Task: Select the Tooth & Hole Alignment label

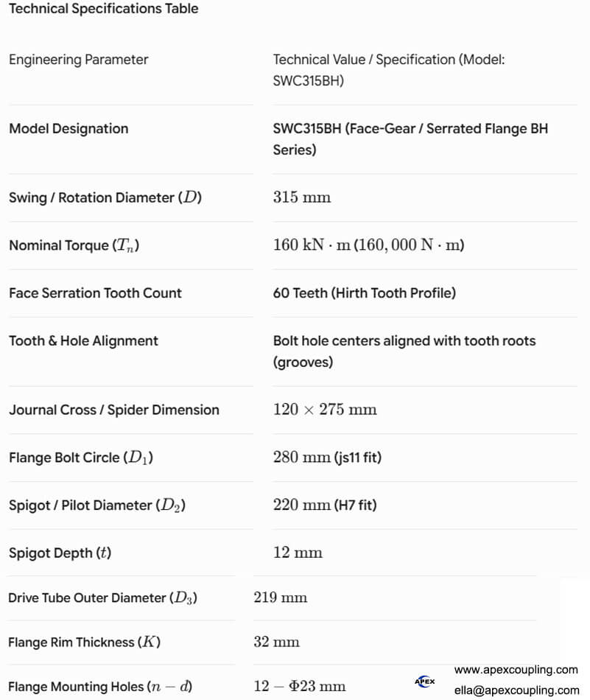Action: pos(83,340)
